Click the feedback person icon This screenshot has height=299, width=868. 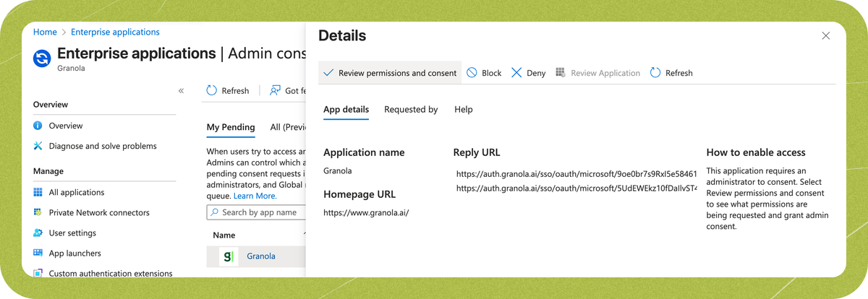coord(275,90)
